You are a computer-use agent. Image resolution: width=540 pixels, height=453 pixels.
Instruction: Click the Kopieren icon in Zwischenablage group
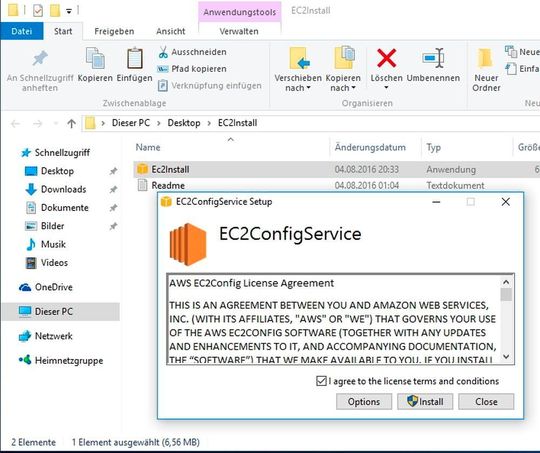point(95,58)
